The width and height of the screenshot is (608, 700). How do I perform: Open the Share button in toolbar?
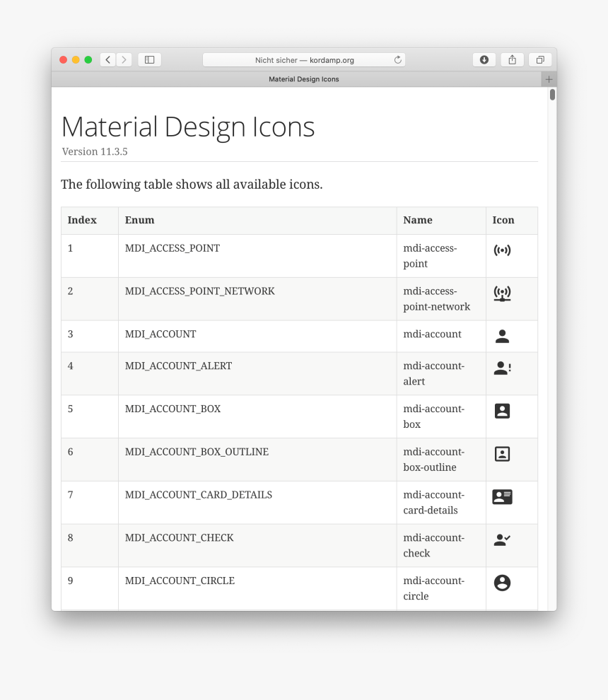[513, 60]
